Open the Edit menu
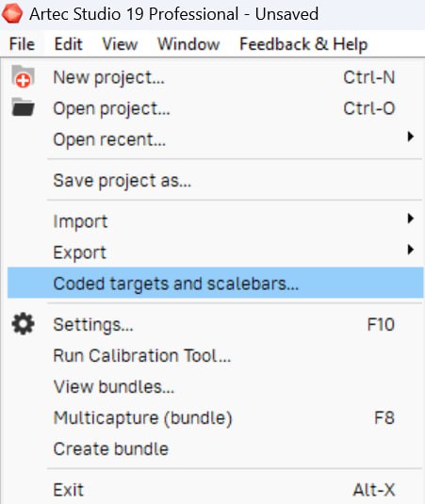This screenshot has height=504, width=425. 68,43
